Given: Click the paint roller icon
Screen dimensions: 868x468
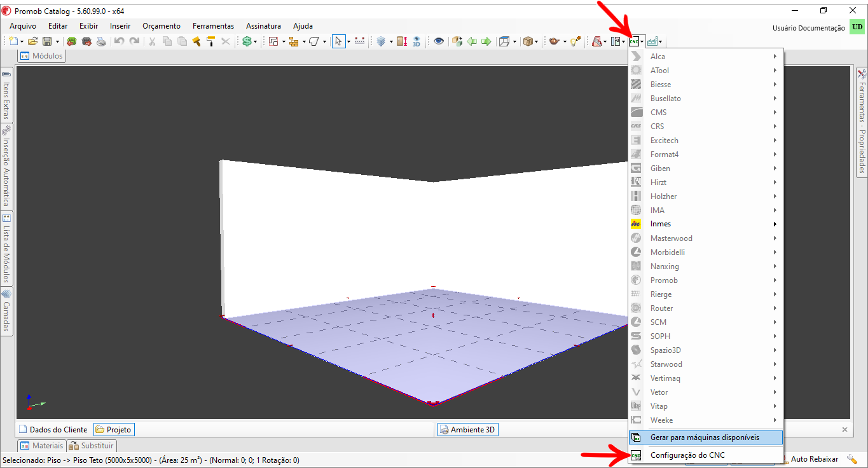Looking at the screenshot, I should coord(210,41).
